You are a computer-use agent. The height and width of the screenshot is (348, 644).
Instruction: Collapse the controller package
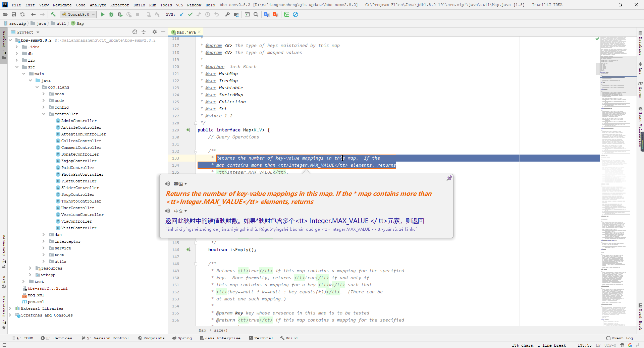click(x=44, y=114)
